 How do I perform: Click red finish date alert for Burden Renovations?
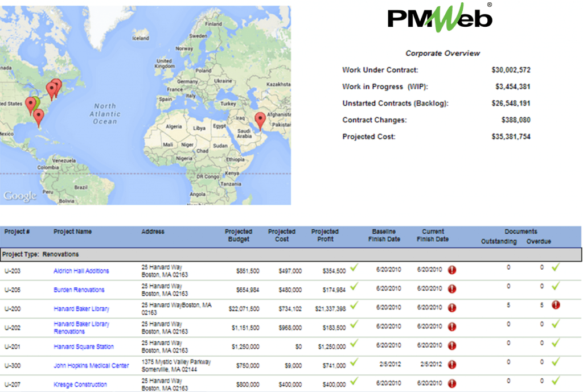point(451,289)
